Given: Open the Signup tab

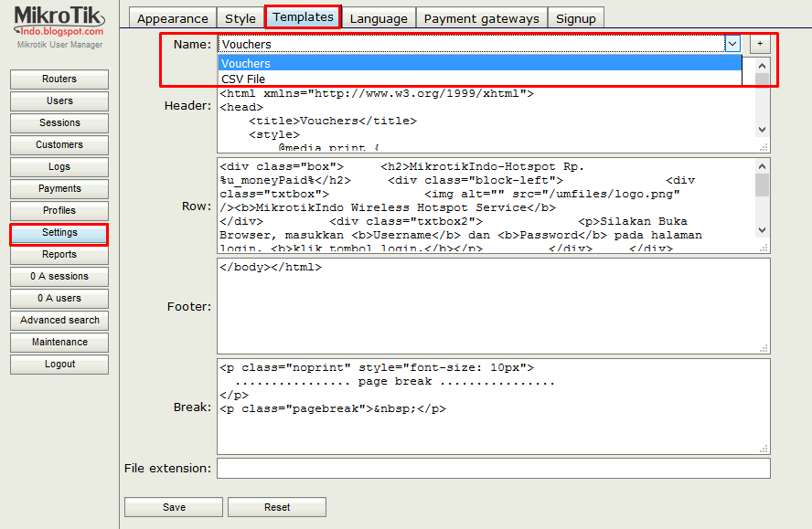Looking at the screenshot, I should pyautogui.click(x=576, y=17).
